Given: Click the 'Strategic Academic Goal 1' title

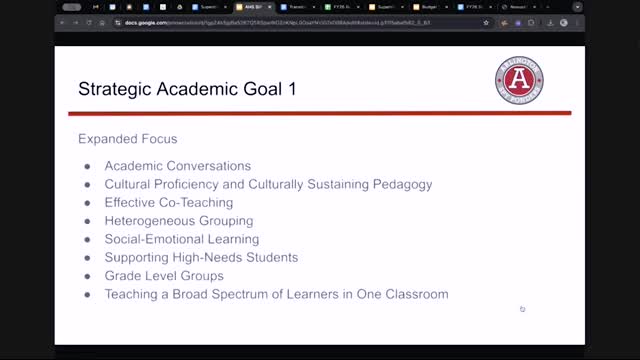Looking at the screenshot, I should tap(187, 89).
